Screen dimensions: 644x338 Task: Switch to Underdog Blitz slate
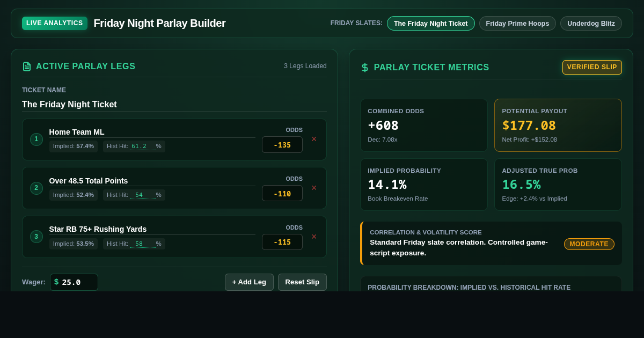tap(591, 24)
